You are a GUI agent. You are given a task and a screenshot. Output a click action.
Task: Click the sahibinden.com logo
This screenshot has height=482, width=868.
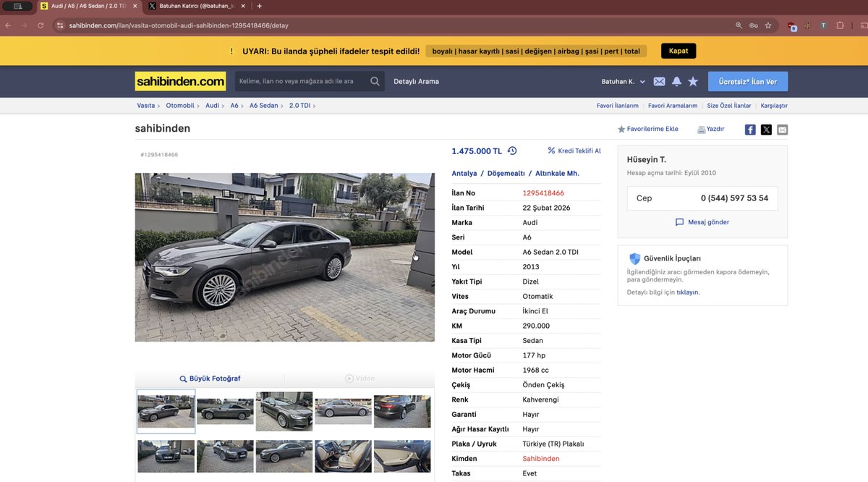[180, 81]
